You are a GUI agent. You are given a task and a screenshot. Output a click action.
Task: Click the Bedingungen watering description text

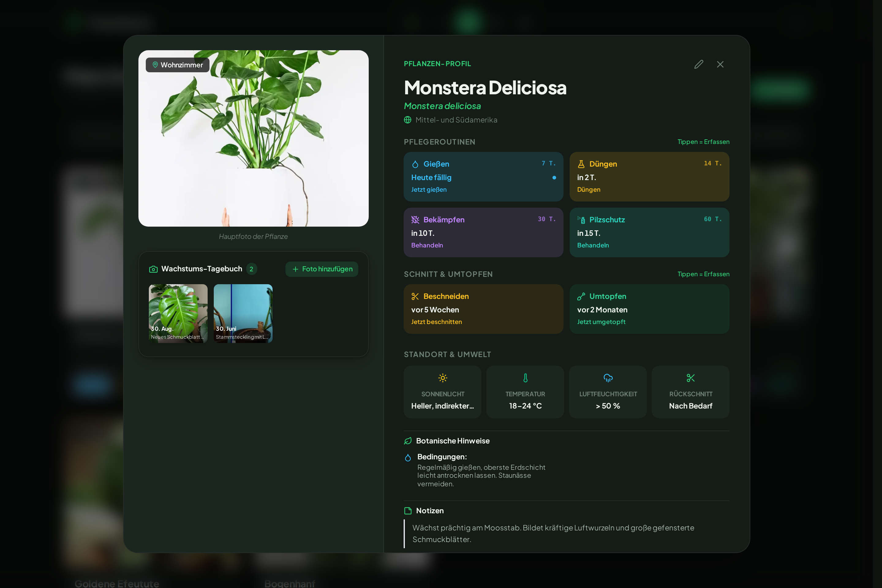click(x=481, y=476)
